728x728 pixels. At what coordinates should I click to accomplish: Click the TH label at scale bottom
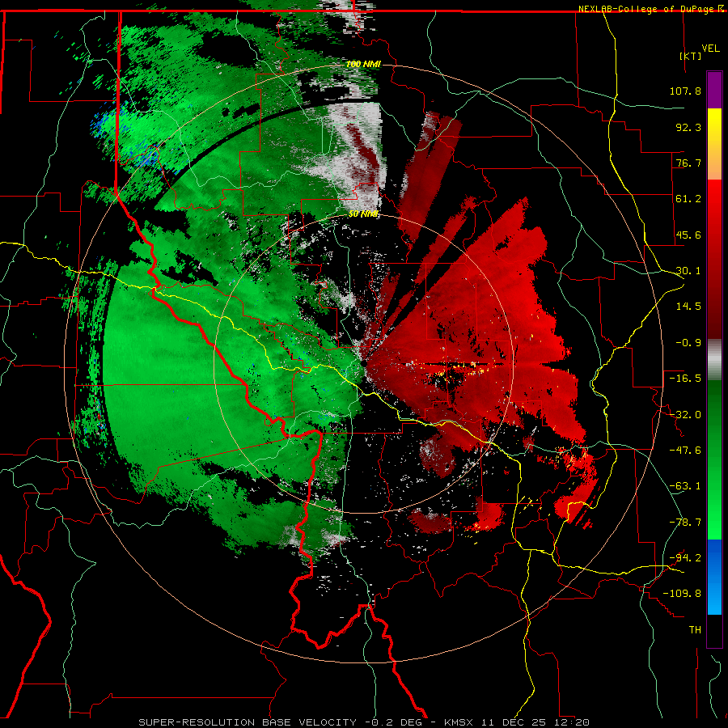coord(695,630)
